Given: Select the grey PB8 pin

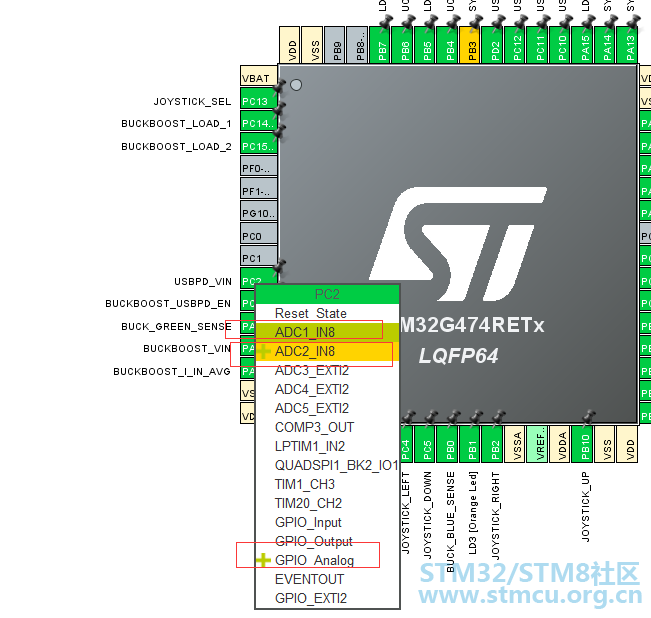Looking at the screenshot, I should coord(357,45).
